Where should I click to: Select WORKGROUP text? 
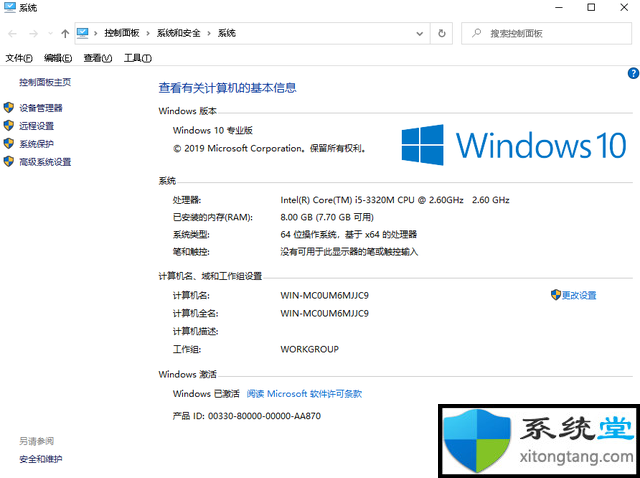click(309, 349)
